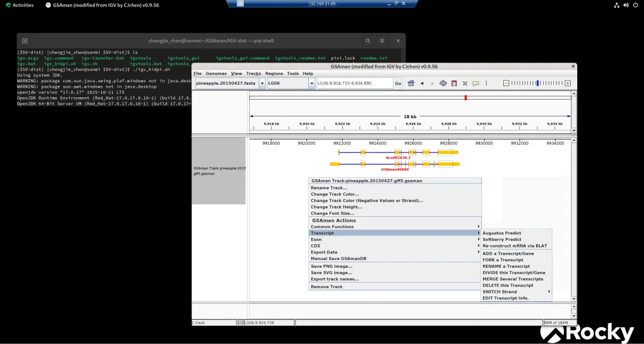Open the Tools menu
The height and width of the screenshot is (344, 644).
click(x=293, y=73)
